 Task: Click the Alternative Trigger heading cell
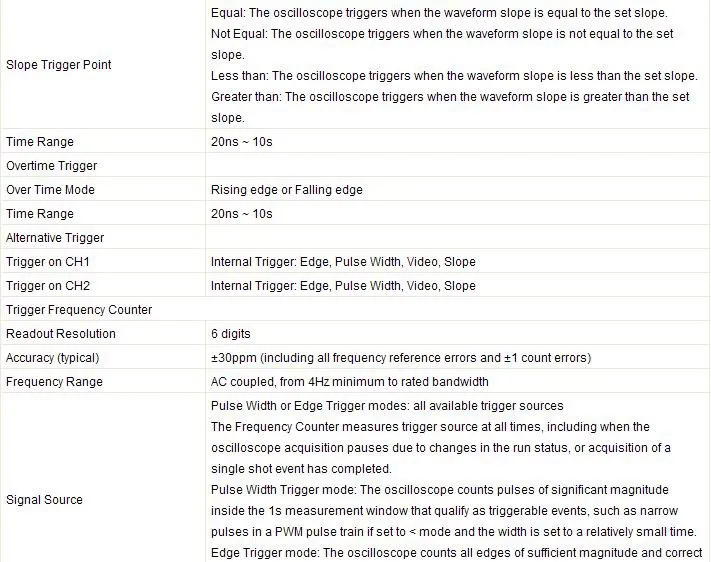tap(55, 238)
